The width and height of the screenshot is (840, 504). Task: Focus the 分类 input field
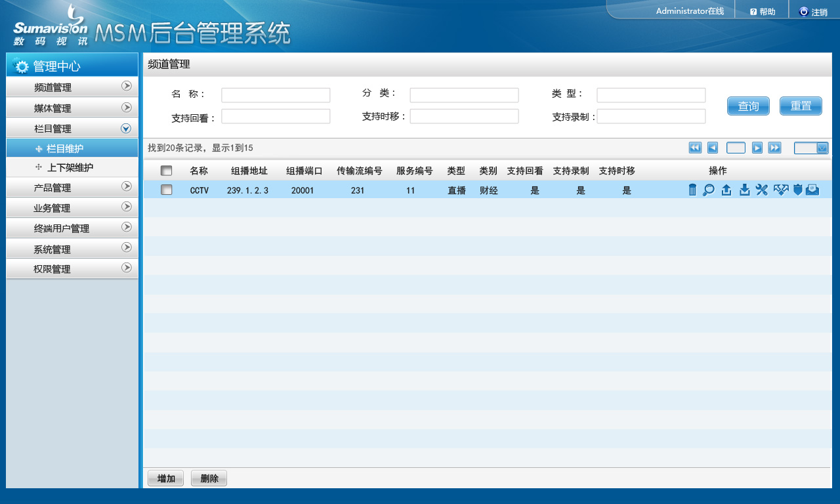pyautogui.click(x=464, y=95)
